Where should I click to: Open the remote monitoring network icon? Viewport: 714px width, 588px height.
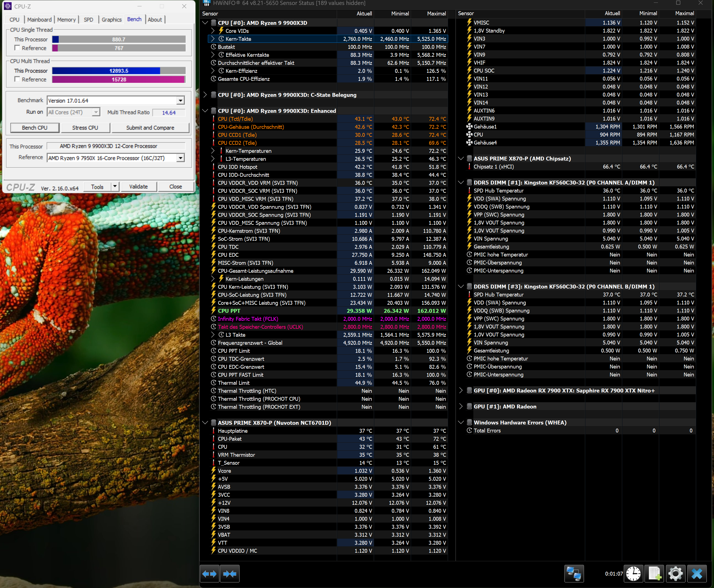coord(574,573)
